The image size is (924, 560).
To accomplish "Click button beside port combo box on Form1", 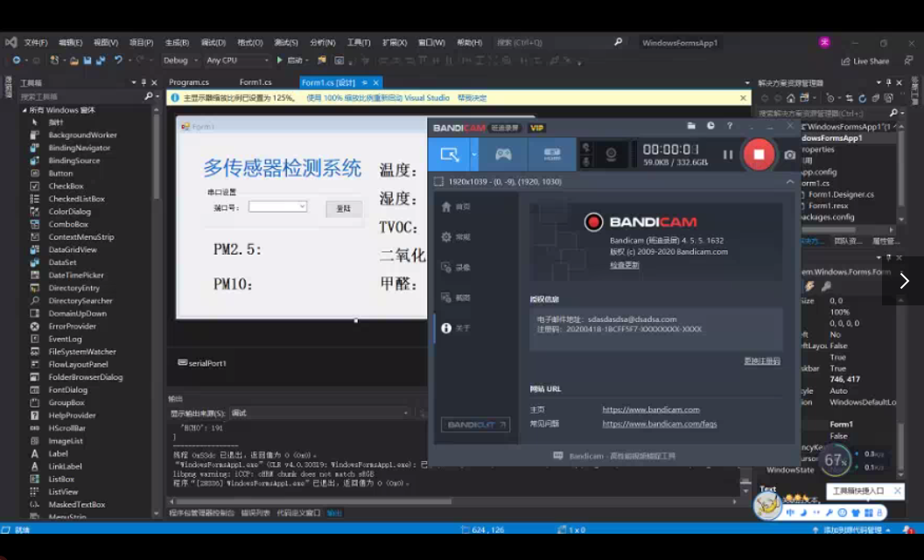I will coord(344,208).
